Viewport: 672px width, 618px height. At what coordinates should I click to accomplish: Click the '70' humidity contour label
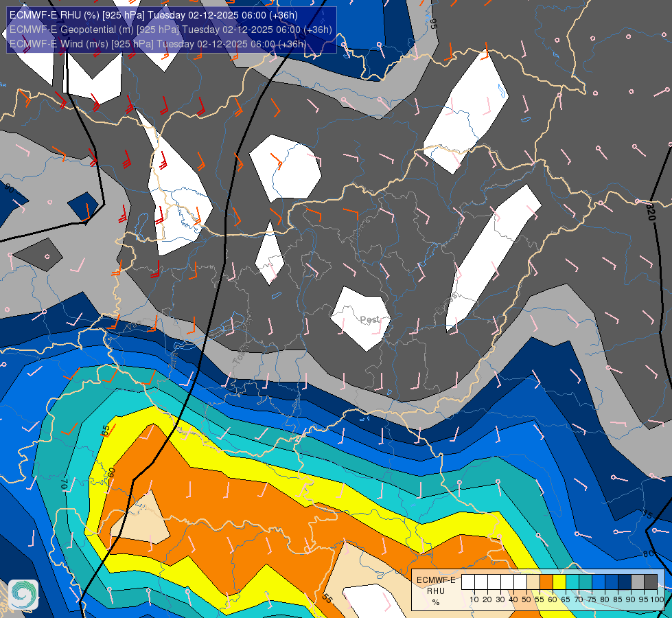pos(65,485)
